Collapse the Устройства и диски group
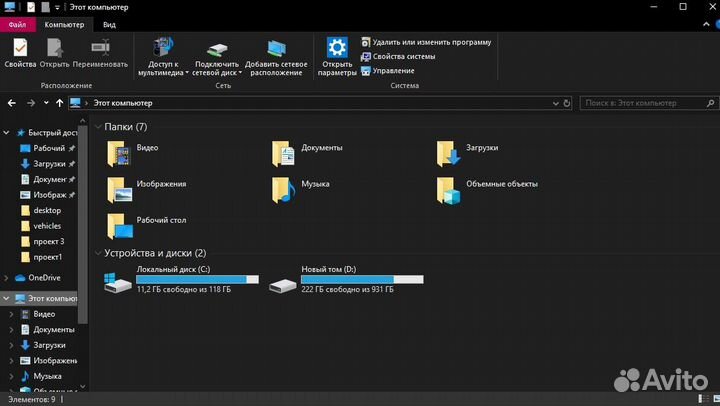720x406 pixels. coord(98,253)
